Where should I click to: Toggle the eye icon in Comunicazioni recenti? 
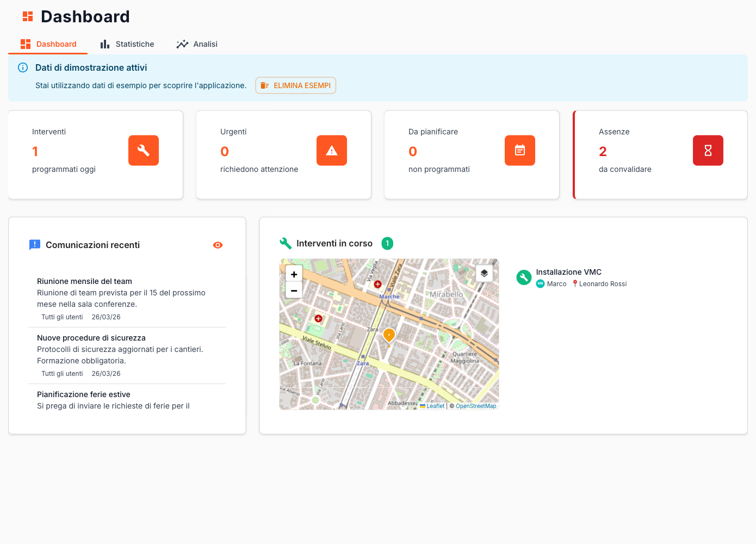218,245
